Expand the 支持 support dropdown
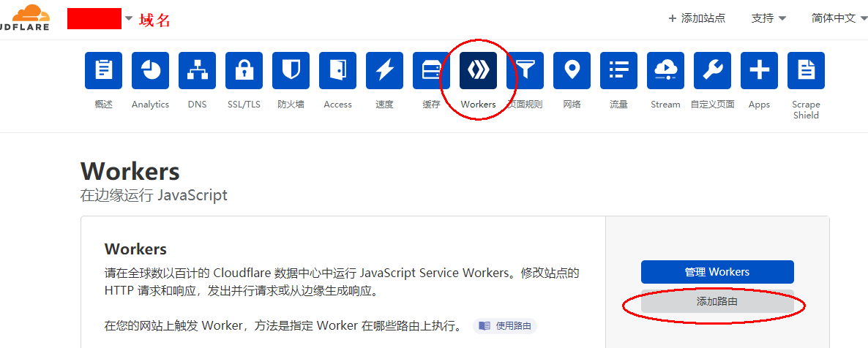 pyautogui.click(x=769, y=18)
